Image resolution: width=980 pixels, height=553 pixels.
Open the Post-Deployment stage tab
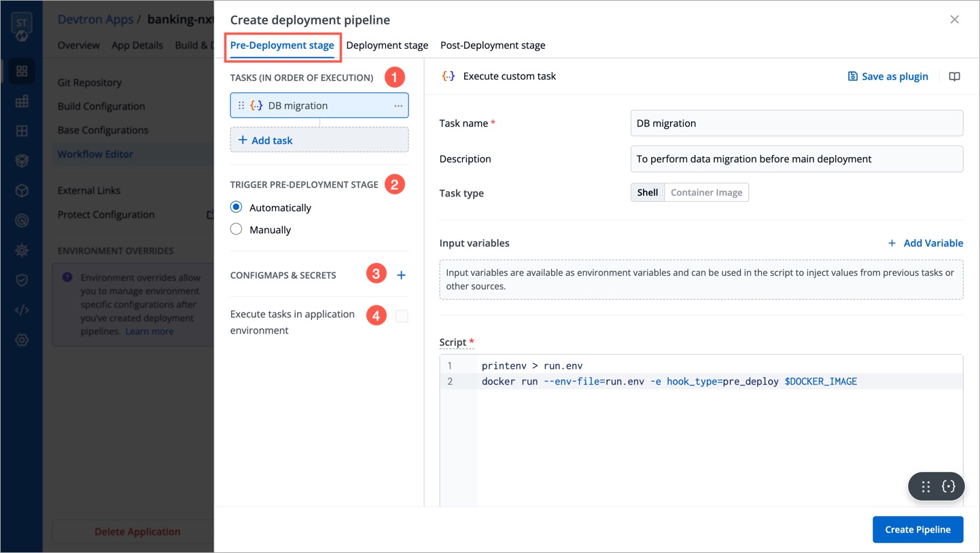(x=492, y=46)
